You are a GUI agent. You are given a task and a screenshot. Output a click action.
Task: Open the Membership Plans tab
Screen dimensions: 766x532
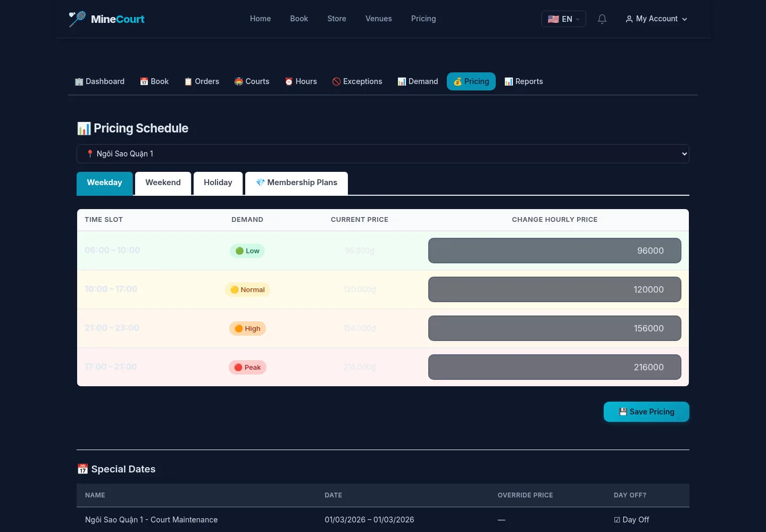pos(296,183)
